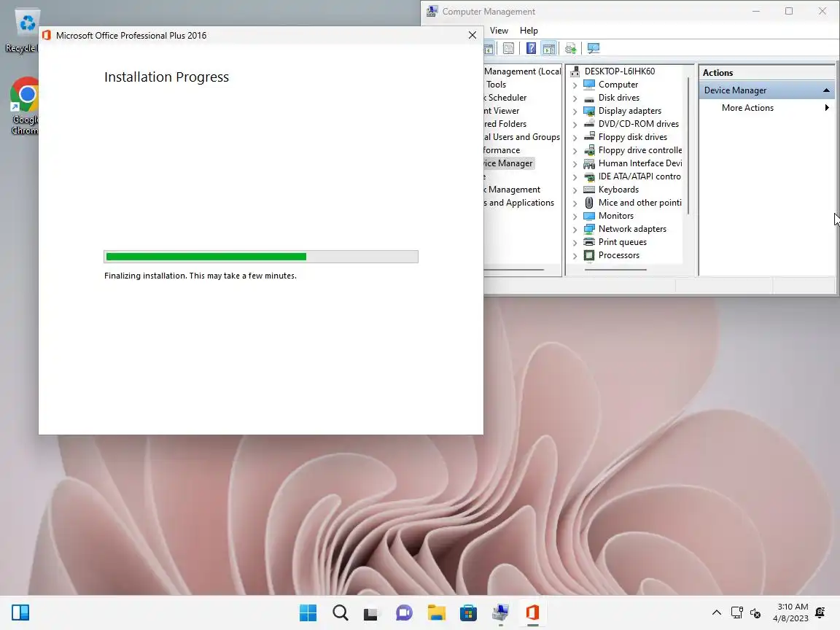Click the Processors chip icon
This screenshot has width=840, height=630.
588,255
